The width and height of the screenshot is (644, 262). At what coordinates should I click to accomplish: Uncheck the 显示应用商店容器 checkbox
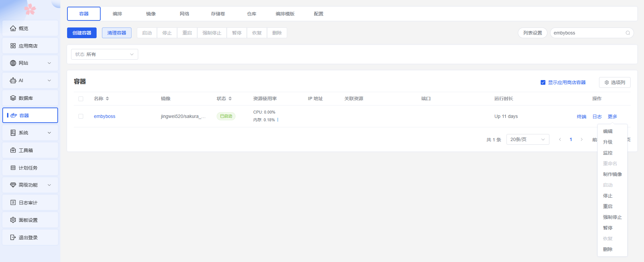[x=543, y=82]
